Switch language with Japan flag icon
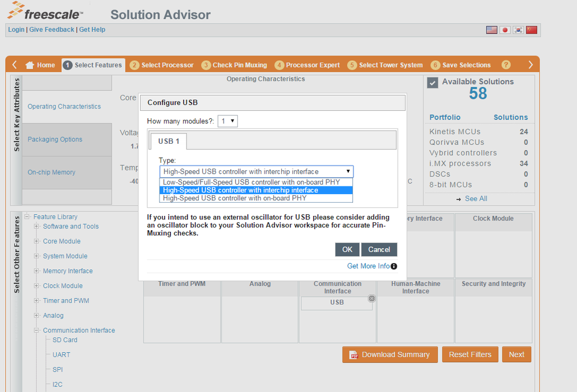 [505, 30]
